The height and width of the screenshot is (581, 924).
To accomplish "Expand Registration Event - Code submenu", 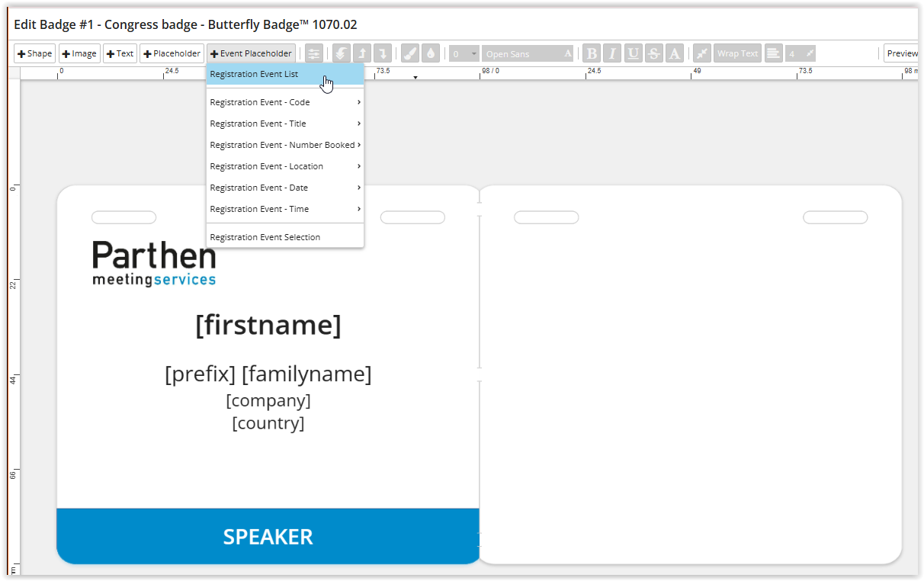I will point(284,102).
